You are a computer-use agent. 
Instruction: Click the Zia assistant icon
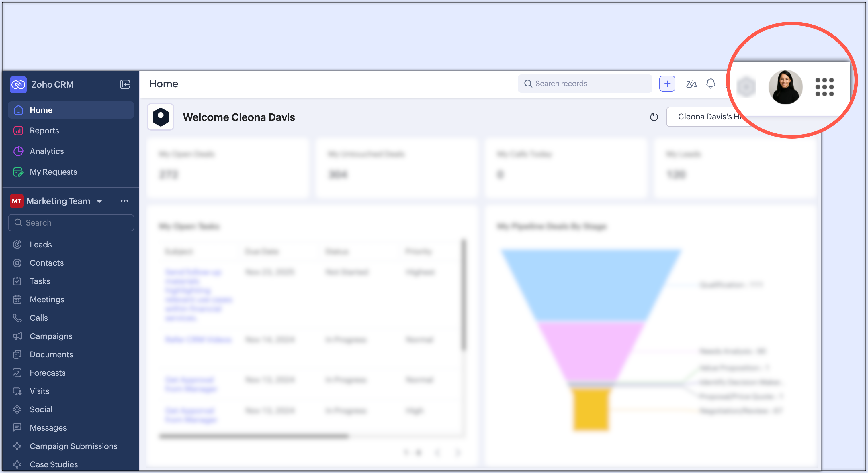691,84
